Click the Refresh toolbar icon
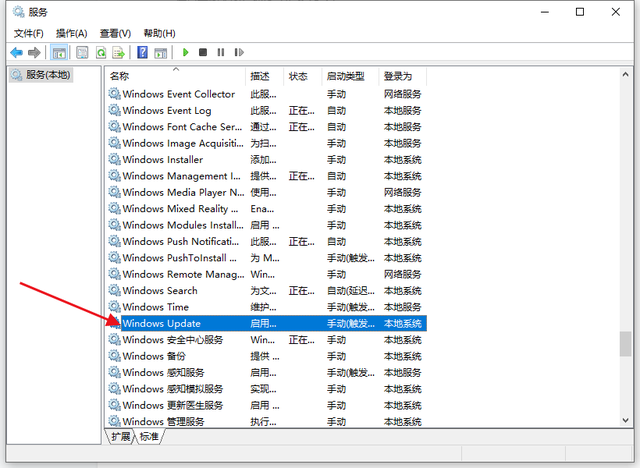The width and height of the screenshot is (640, 468). click(101, 53)
